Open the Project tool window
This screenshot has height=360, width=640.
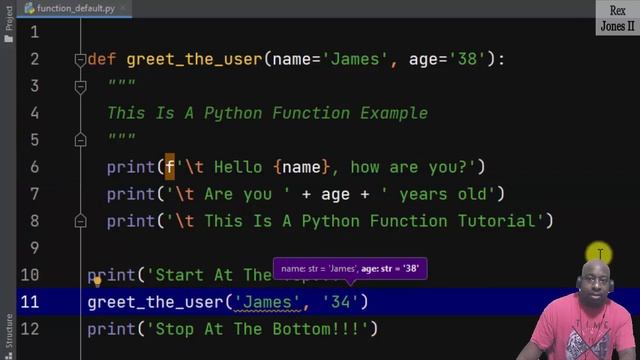pyautogui.click(x=9, y=24)
